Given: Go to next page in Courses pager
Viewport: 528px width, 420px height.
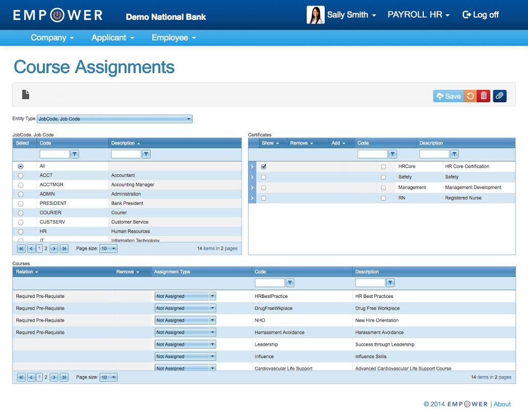Looking at the screenshot, I should pos(54,377).
